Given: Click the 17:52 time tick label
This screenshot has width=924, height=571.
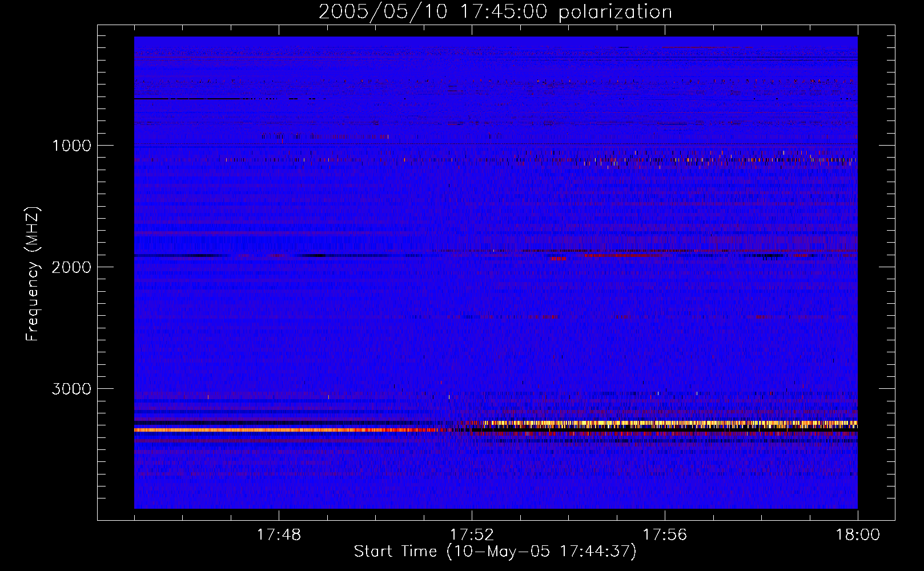Looking at the screenshot, I should click(x=472, y=535).
